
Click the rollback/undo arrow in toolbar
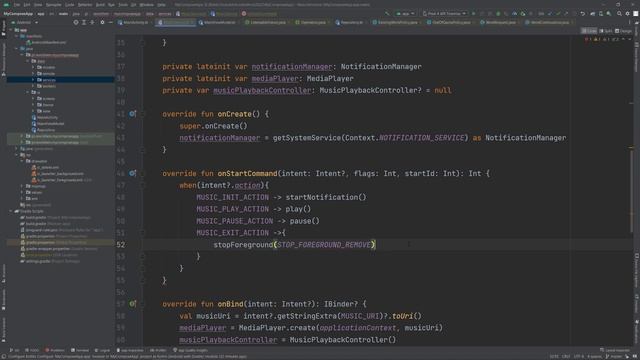click(x=582, y=13)
